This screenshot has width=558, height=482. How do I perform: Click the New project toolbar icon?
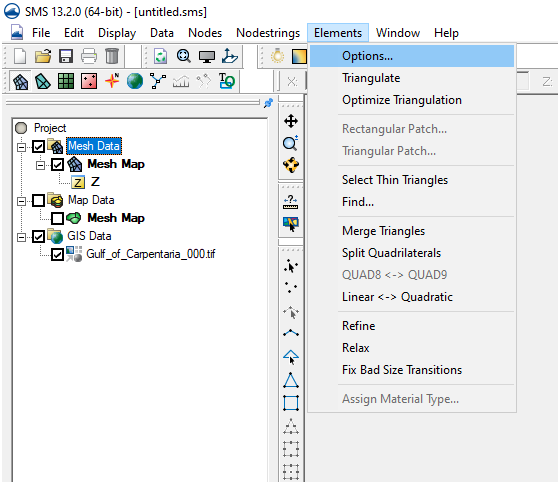point(20,56)
